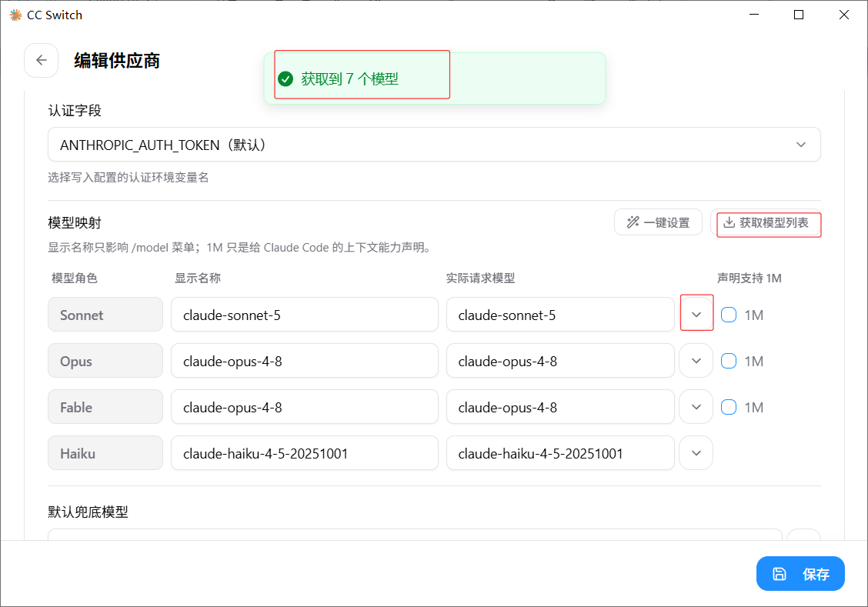Enable 1M for the Fable row
Image resolution: width=868 pixels, height=607 pixels.
729,407
